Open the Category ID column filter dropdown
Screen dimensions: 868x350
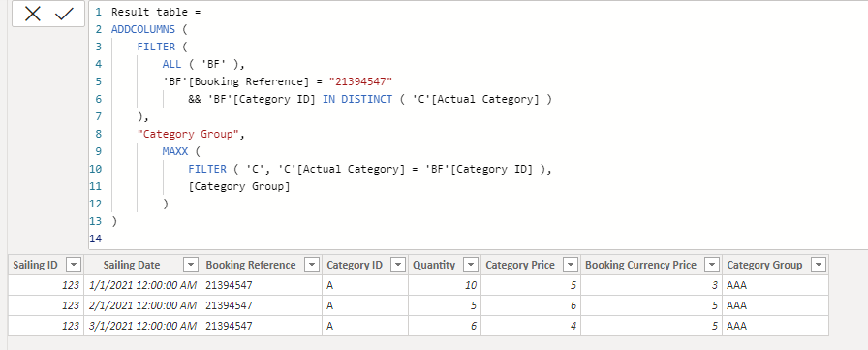tap(398, 266)
